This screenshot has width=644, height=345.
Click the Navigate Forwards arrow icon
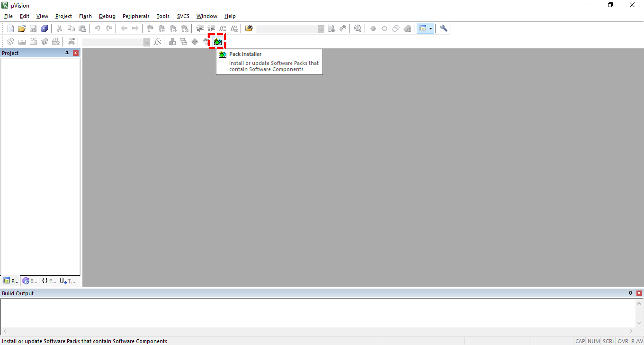[135, 29]
